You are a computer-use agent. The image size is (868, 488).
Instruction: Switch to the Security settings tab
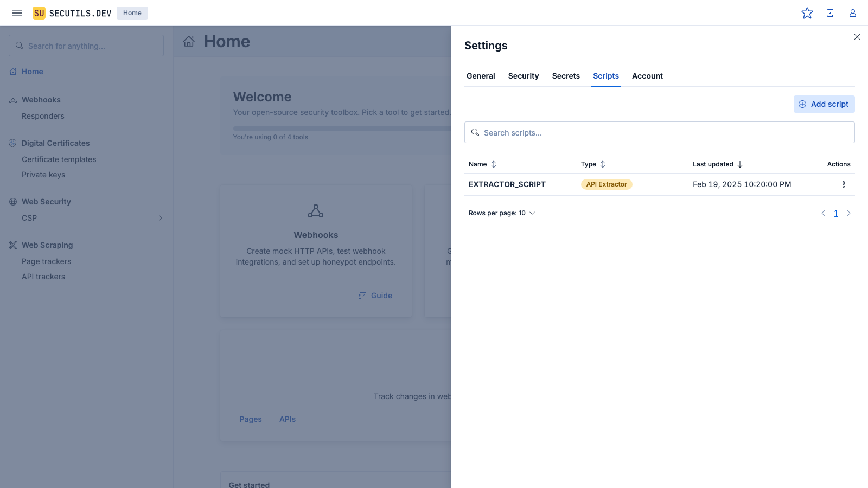pos(524,76)
